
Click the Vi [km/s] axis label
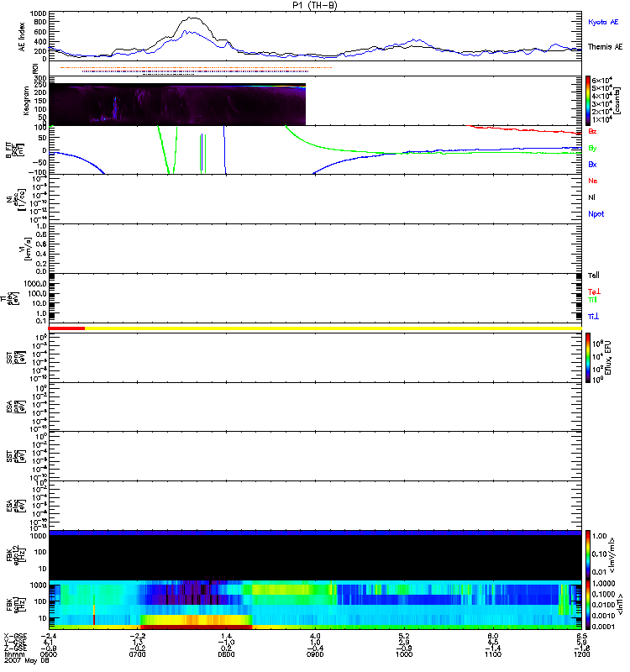click(25, 249)
